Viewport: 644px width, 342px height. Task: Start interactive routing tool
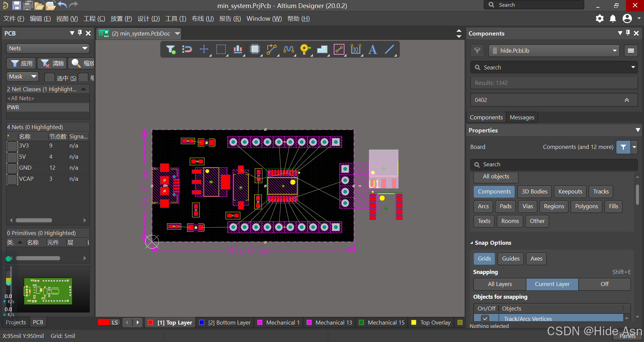272,50
